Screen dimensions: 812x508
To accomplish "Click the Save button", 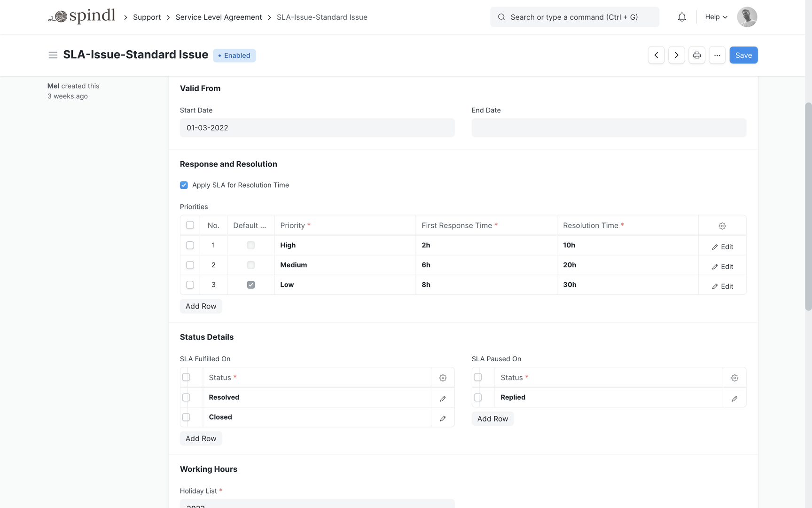I will (x=743, y=55).
